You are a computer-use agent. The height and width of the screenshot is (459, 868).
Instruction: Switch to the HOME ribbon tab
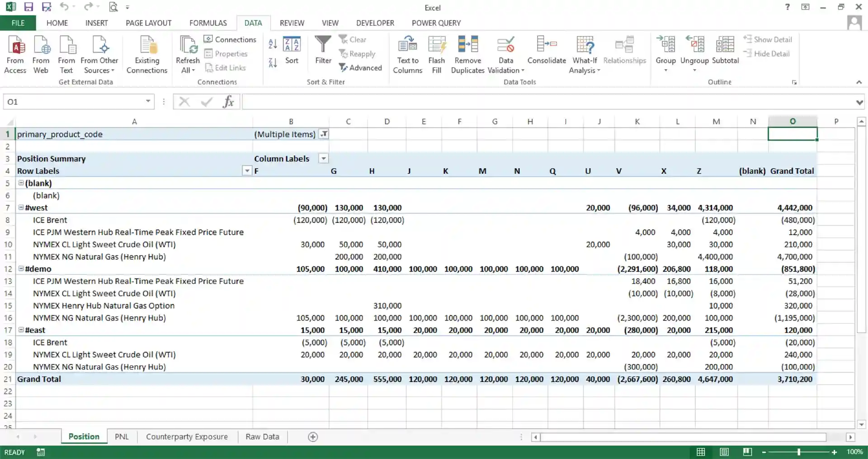click(57, 23)
